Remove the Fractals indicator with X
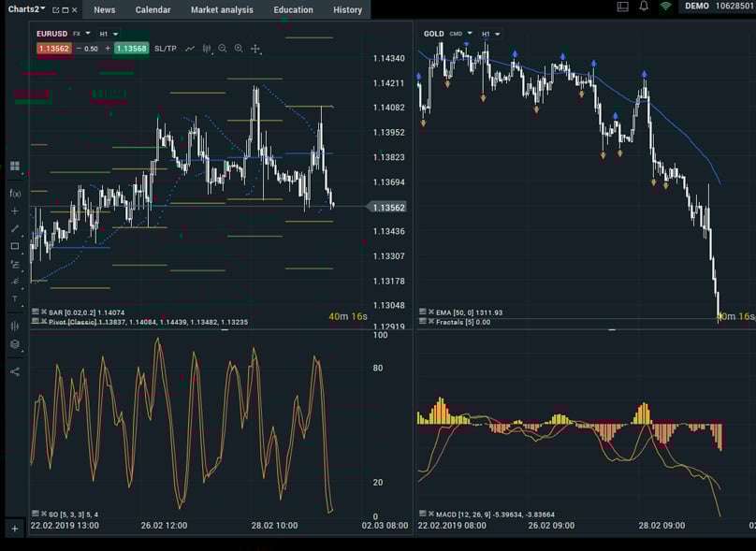The image size is (756, 551). click(x=431, y=321)
